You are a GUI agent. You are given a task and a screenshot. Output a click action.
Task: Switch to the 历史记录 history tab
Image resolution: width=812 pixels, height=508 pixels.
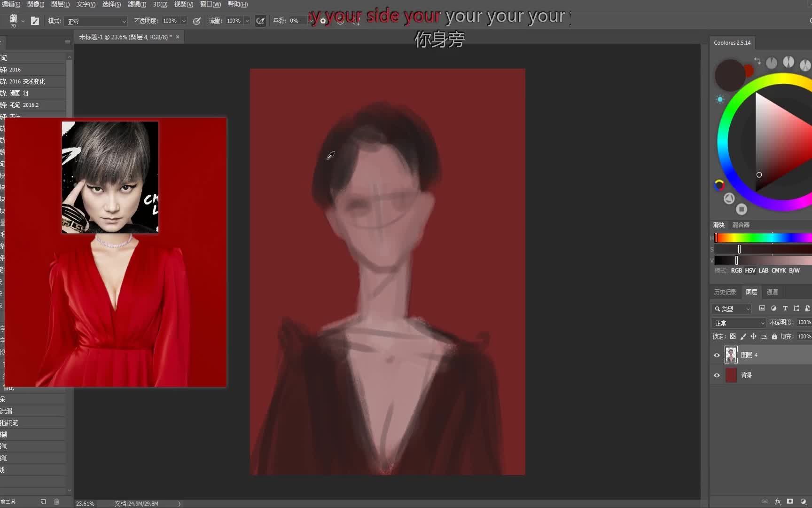click(x=725, y=292)
